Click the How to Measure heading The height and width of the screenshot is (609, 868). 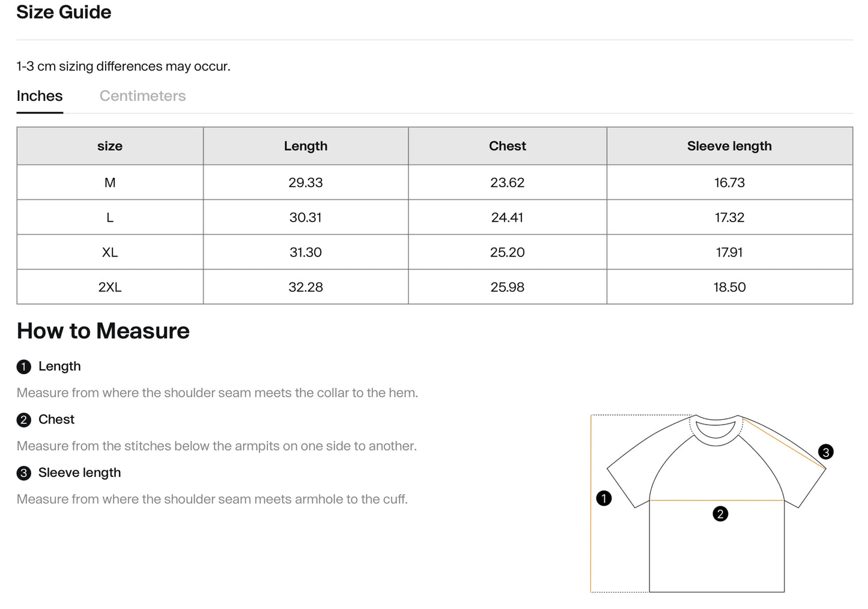103,331
